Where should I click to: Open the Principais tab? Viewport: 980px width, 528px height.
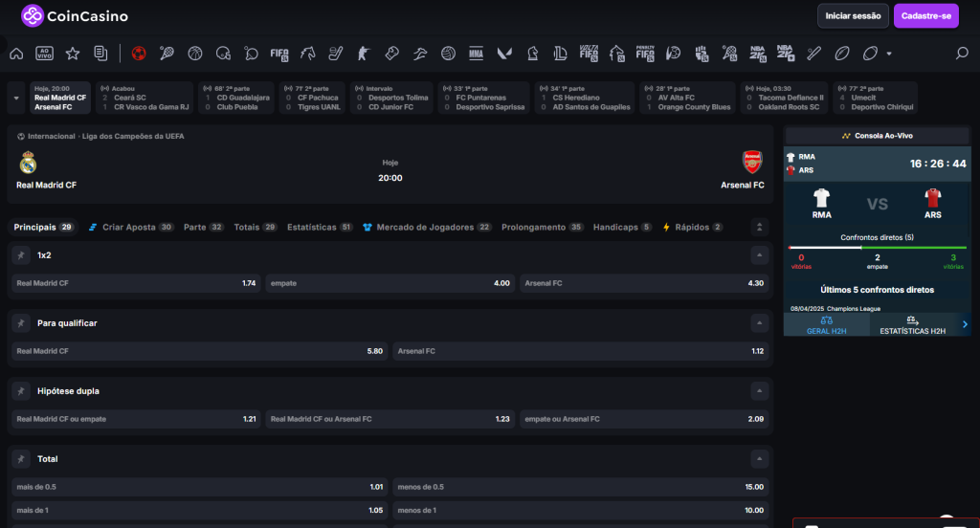[44, 227]
